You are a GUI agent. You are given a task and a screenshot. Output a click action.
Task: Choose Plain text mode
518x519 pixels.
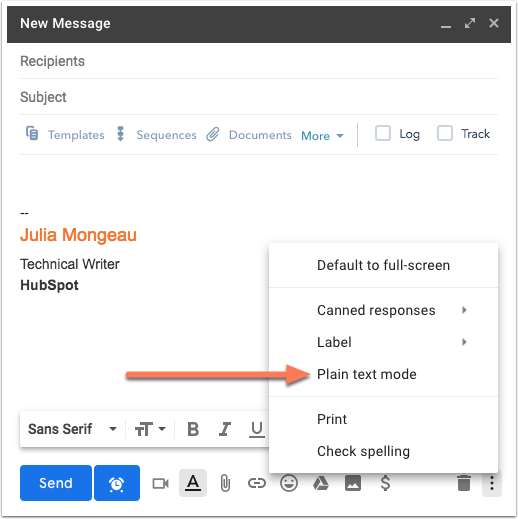(383, 374)
